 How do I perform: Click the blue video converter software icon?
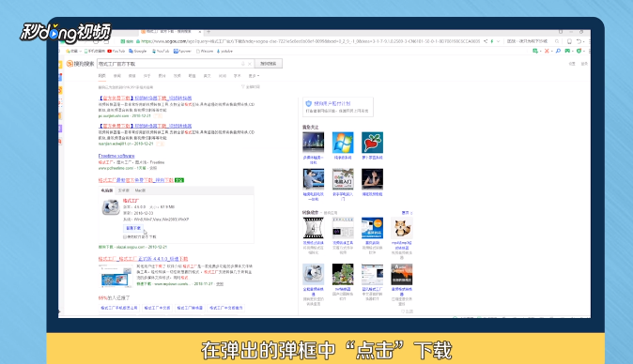[372, 228]
